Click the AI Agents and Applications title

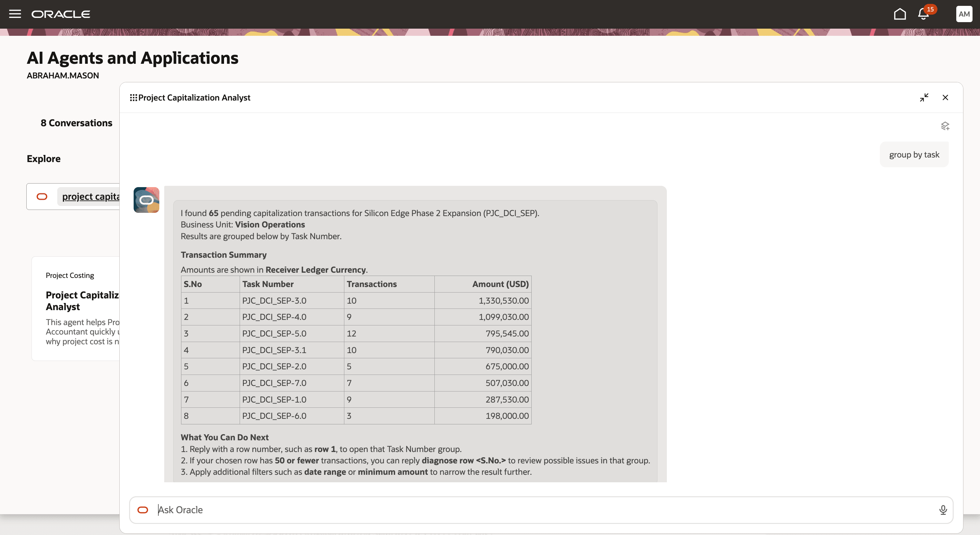132,58
